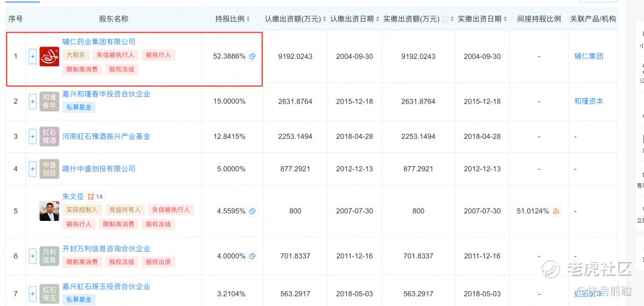644x306 pixels.
Task: Select 877.2921 in 认缴出资额 column
Action: (295, 168)
